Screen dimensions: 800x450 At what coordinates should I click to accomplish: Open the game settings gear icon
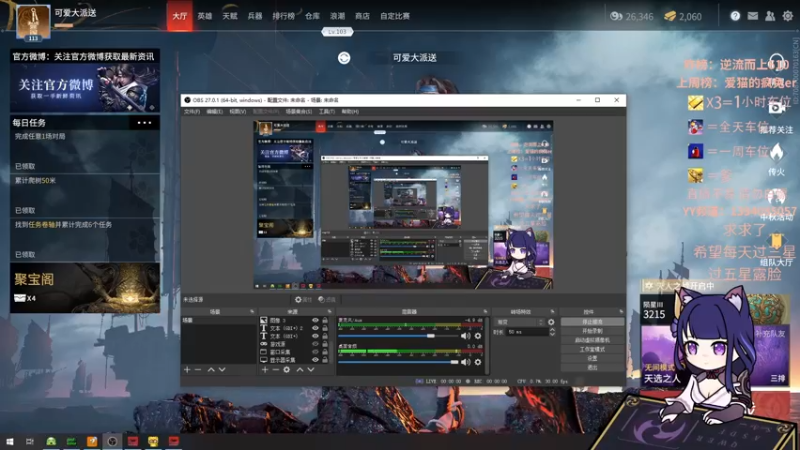tap(788, 16)
